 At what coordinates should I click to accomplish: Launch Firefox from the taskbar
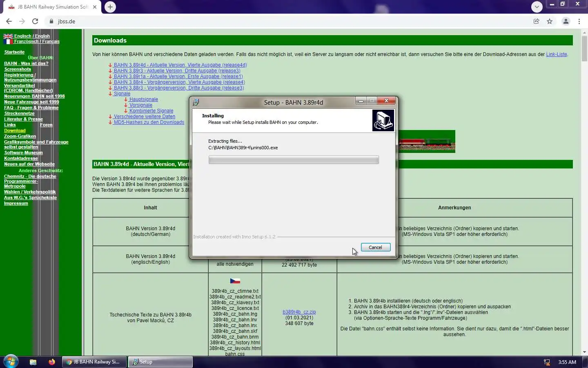(51, 362)
